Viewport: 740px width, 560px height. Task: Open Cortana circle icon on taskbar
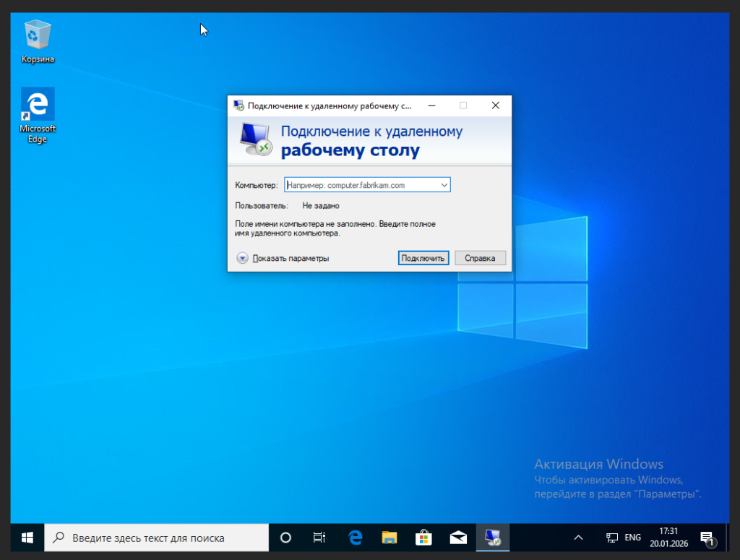pos(285,538)
